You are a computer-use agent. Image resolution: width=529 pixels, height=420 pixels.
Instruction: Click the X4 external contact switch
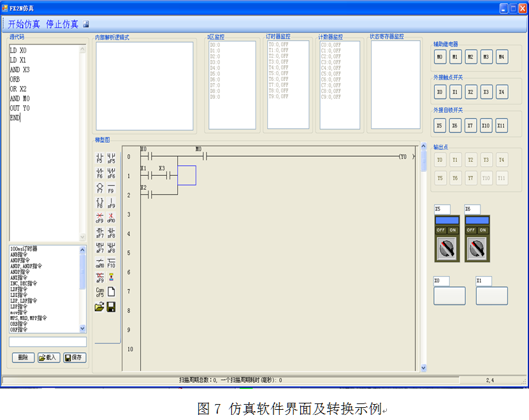tap(502, 92)
